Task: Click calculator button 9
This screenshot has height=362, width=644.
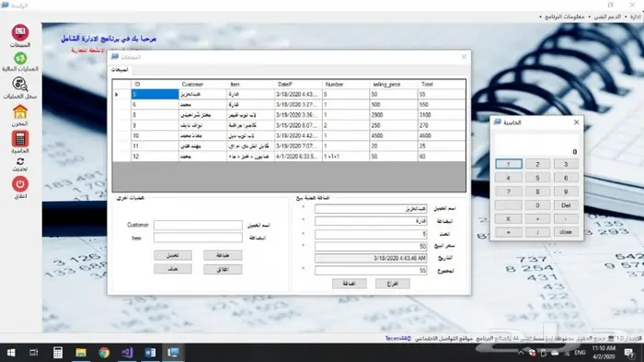Action: (x=566, y=192)
